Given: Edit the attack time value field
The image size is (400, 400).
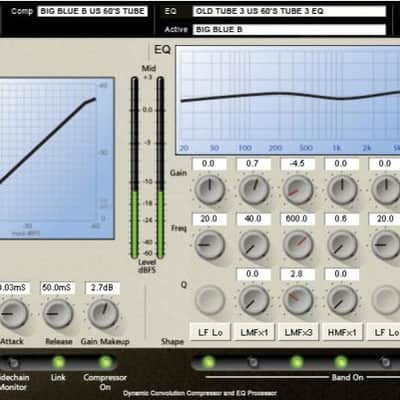Looking at the screenshot, I should [14, 288].
